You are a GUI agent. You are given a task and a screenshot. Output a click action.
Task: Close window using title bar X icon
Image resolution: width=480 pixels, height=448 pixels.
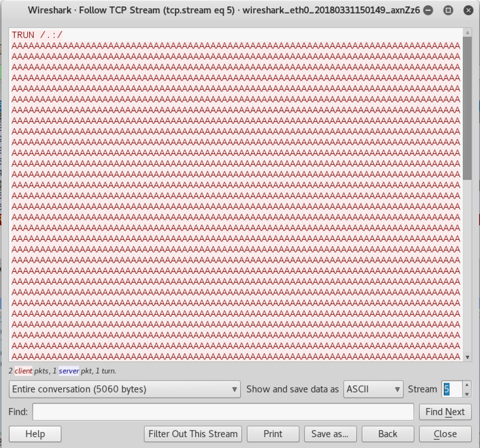[x=469, y=10]
